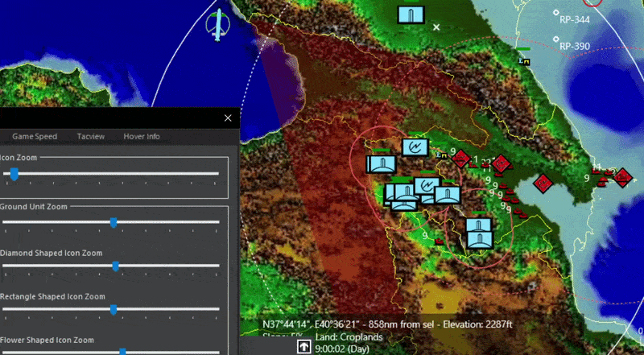Select the westernmost blue facility icon
This screenshot has height=355, width=644.
click(382, 164)
